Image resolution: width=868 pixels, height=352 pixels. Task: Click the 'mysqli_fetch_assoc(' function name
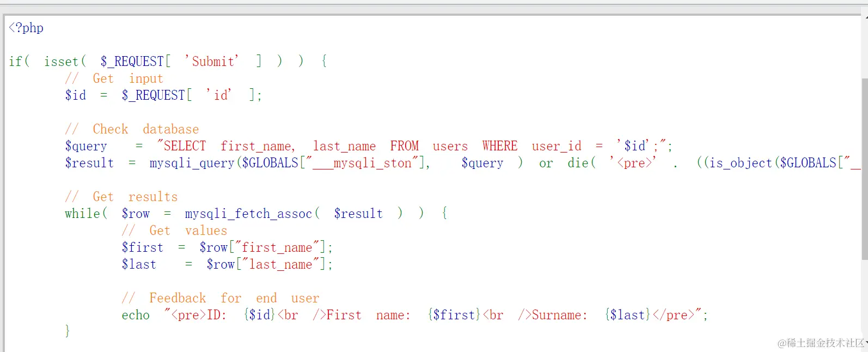pos(252,214)
